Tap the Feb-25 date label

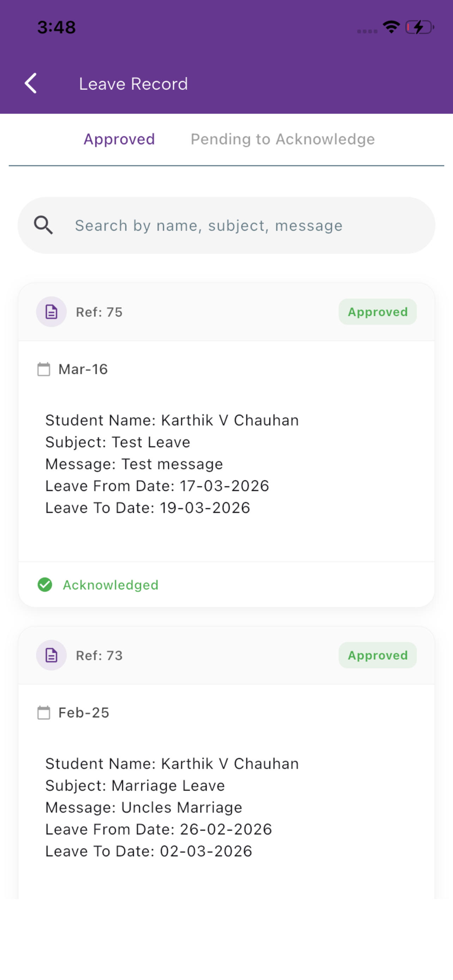84,713
